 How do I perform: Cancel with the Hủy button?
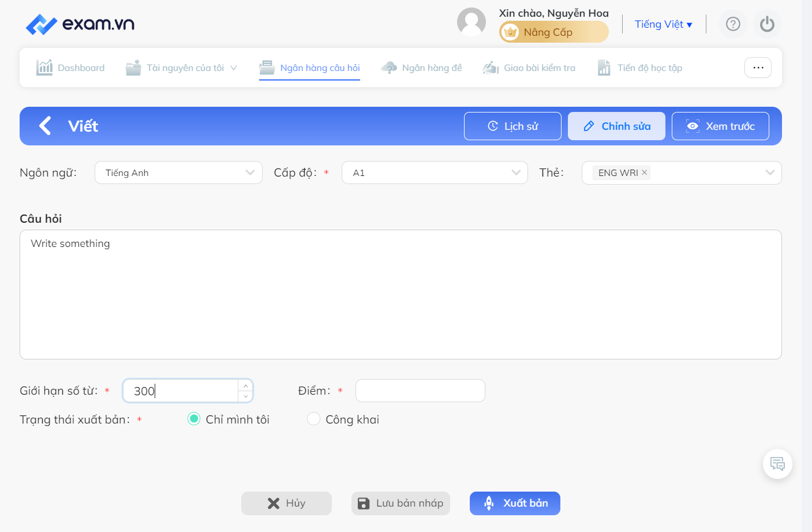coord(286,503)
